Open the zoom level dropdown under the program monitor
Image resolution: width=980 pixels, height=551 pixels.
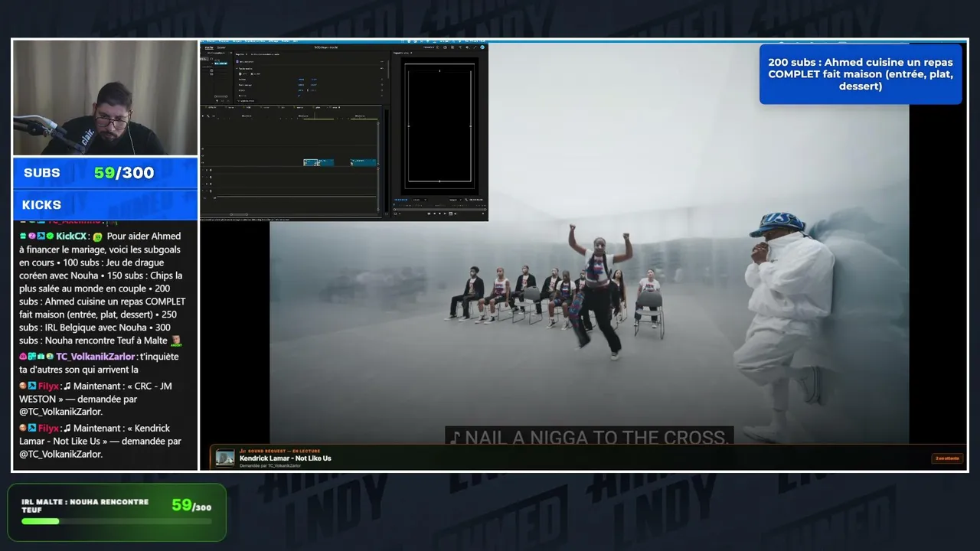420,200
